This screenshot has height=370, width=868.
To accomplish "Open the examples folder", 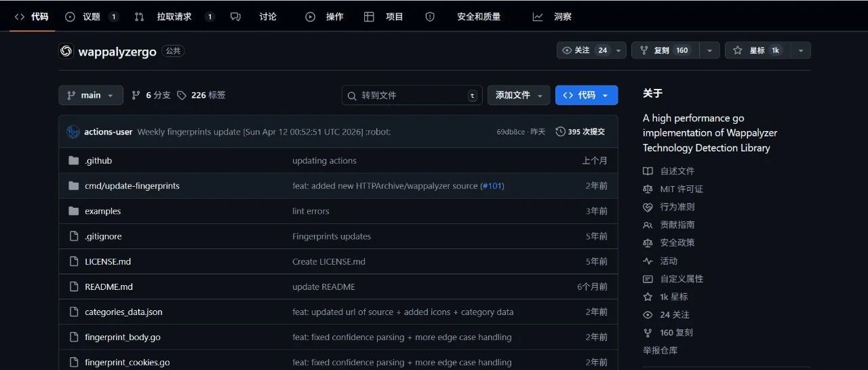I will point(103,211).
